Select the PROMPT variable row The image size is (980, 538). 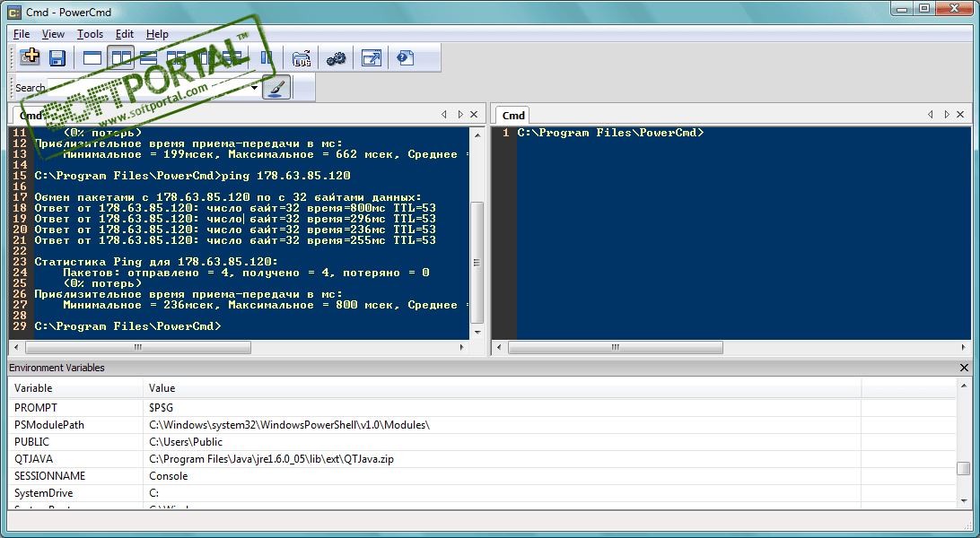coord(482,408)
